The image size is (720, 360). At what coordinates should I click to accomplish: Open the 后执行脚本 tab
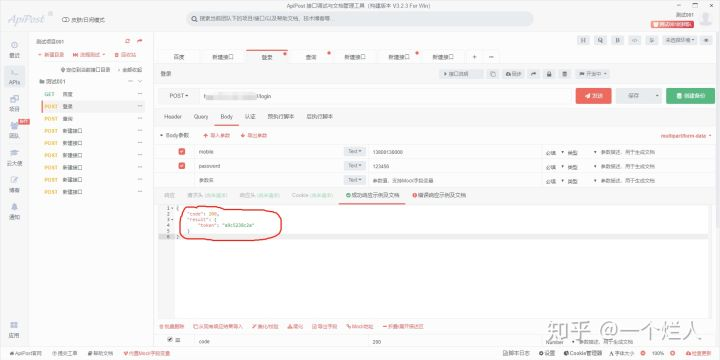320,117
